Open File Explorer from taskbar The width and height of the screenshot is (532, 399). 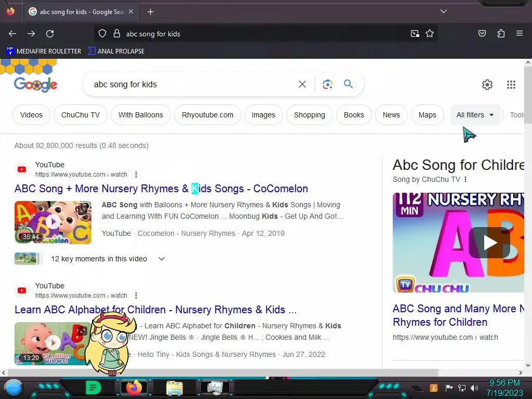(175, 388)
